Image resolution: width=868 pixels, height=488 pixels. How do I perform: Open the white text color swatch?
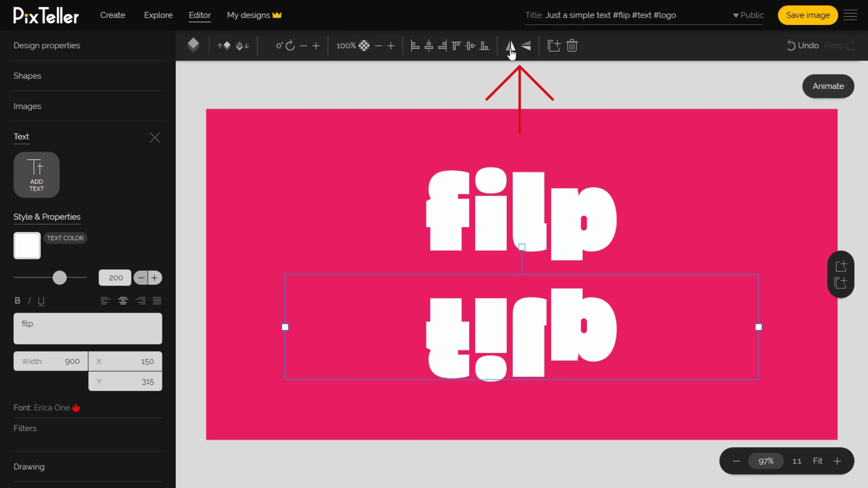click(x=27, y=245)
